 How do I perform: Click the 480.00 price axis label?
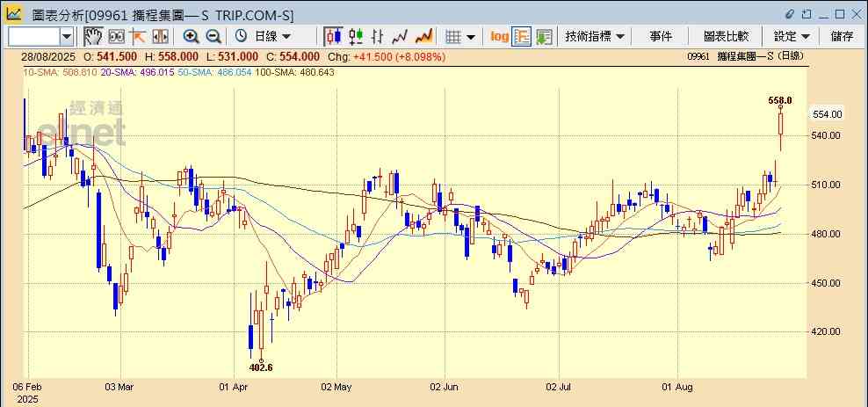tap(827, 234)
